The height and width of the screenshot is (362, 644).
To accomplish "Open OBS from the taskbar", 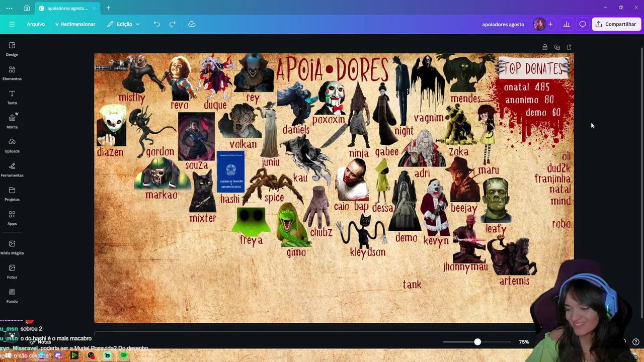I will click(x=91, y=355).
